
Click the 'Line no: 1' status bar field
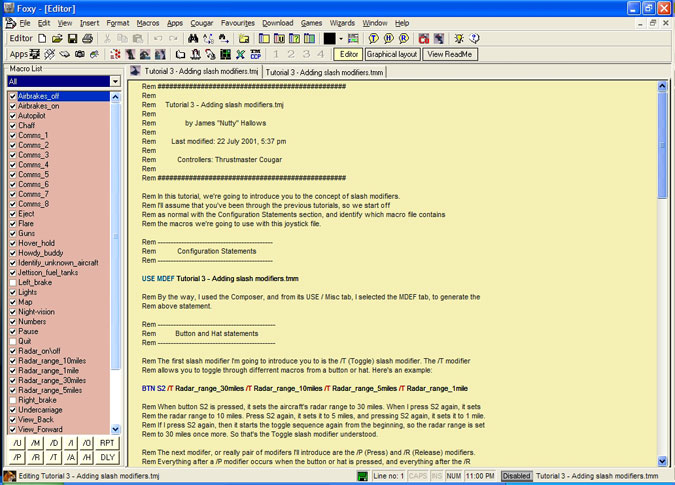coord(388,476)
